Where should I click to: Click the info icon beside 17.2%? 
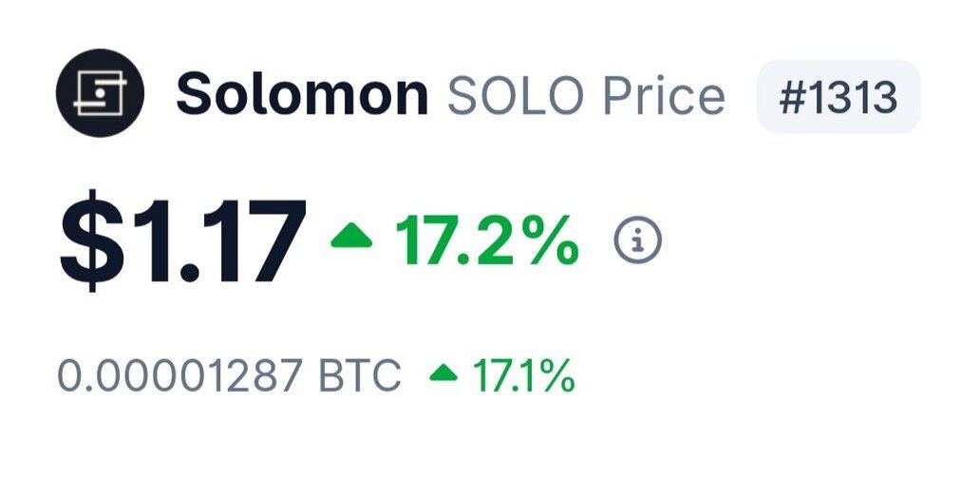tap(637, 240)
